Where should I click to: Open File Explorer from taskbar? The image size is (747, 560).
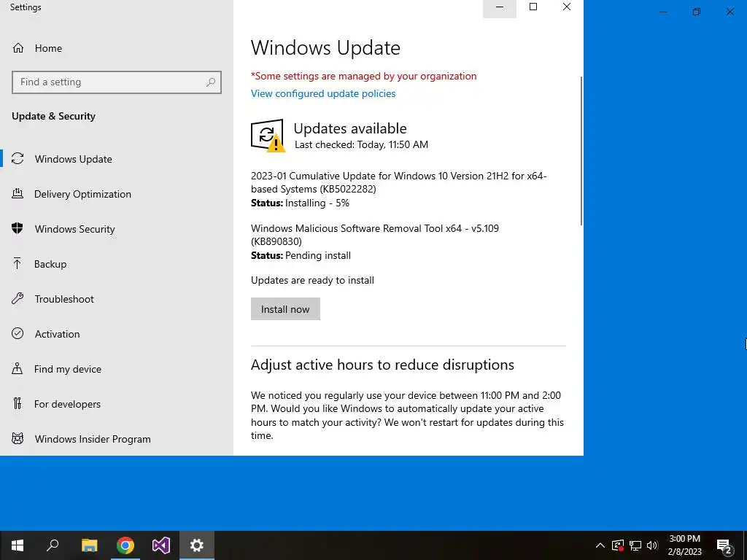(89, 545)
